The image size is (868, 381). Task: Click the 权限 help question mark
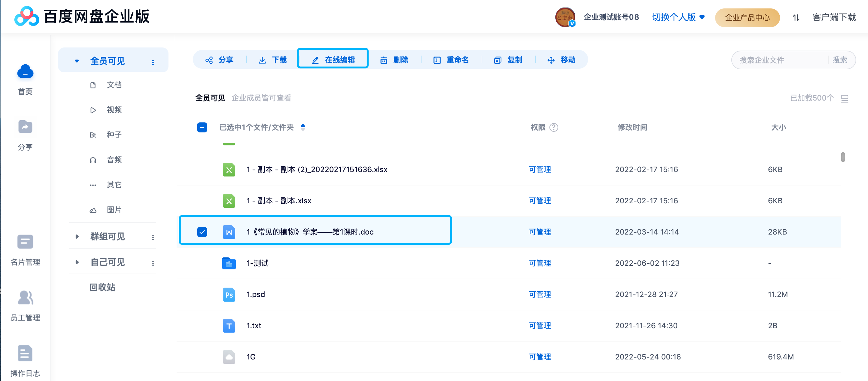[x=553, y=127]
